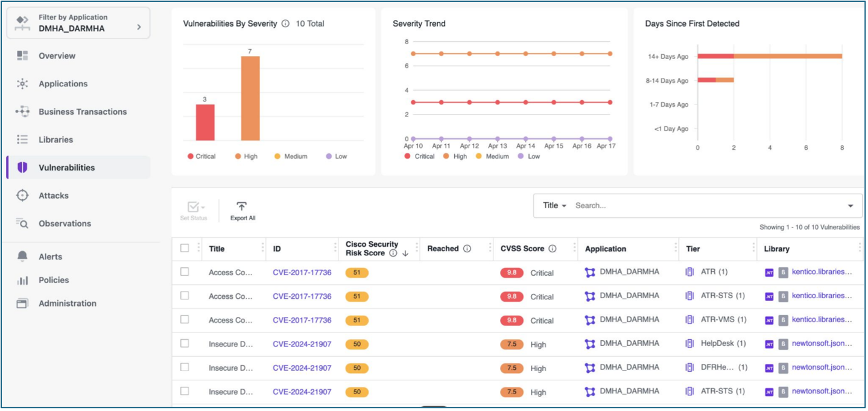This screenshot has width=868, height=411.
Task: Open CVE-2017-17736 link in first row
Action: click(302, 272)
